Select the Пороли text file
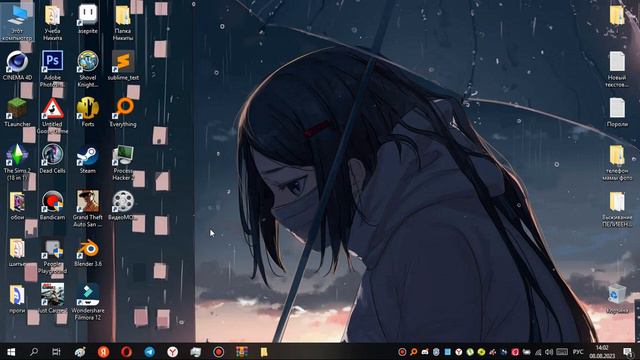Screen dimensions: 640x360 (617, 112)
